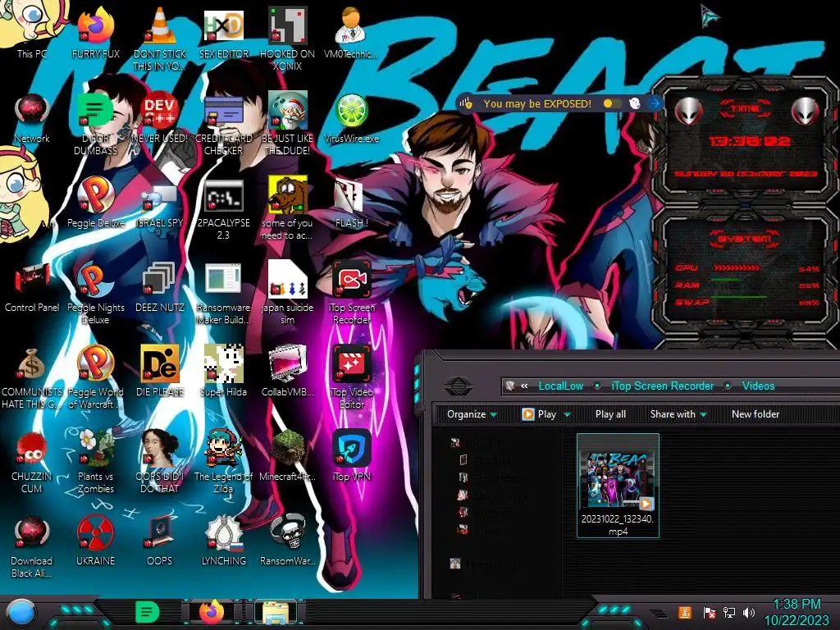
Task: Open The Legend of Zilda shortcut
Action: pyautogui.click(x=223, y=461)
